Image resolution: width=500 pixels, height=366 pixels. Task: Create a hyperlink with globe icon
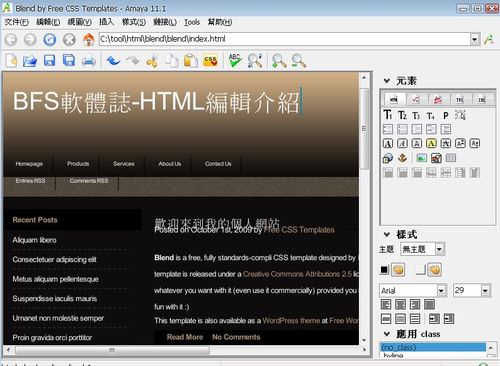tap(388, 158)
